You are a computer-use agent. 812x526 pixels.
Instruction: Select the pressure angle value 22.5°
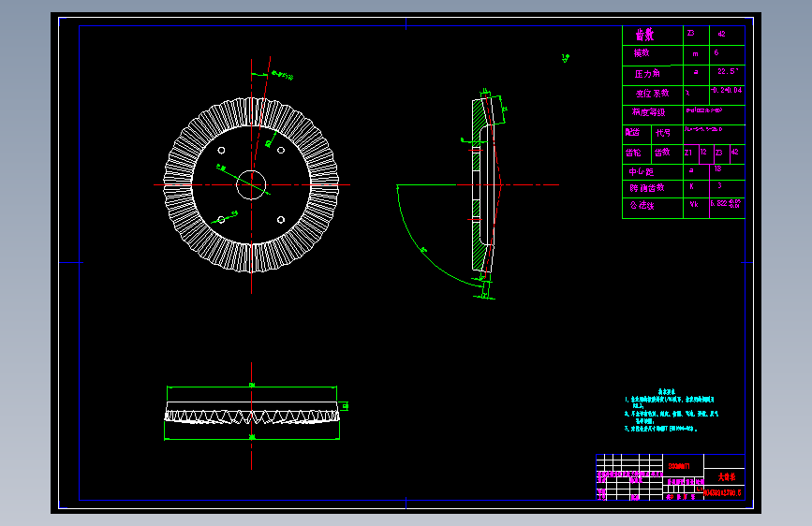(728, 71)
